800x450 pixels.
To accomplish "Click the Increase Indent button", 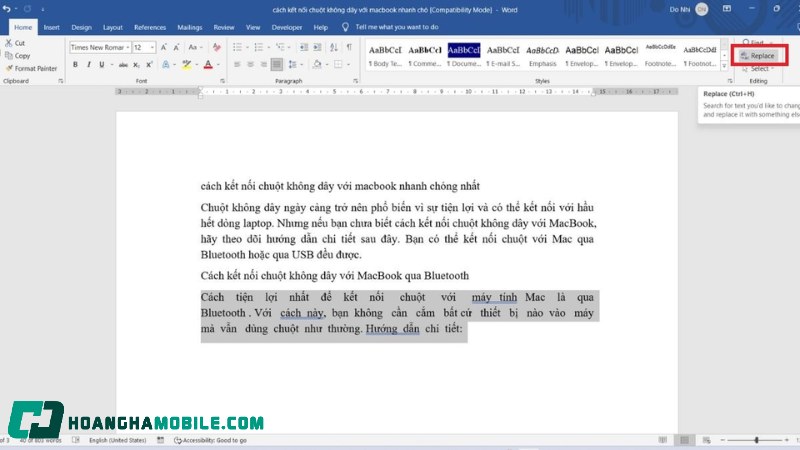I will 317,47.
